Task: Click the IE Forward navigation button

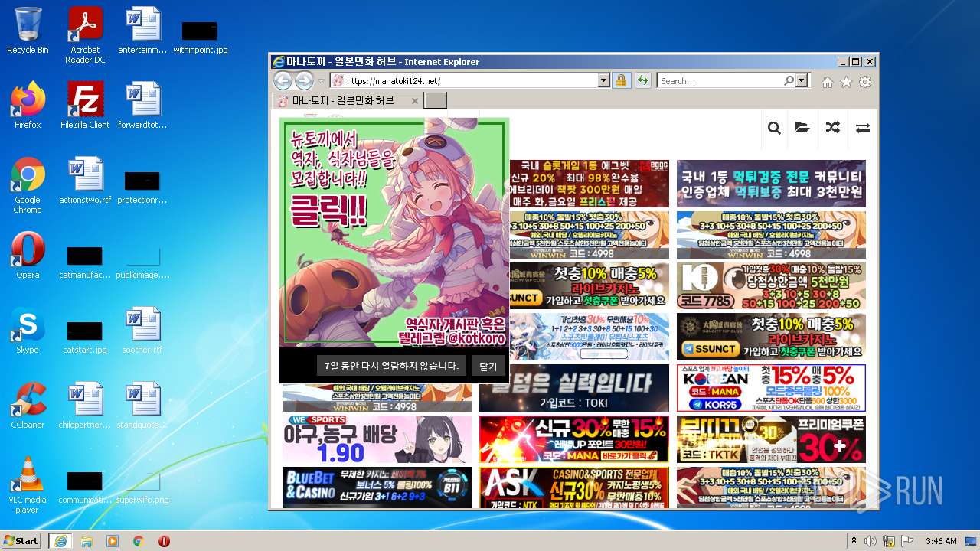Action: click(x=304, y=80)
